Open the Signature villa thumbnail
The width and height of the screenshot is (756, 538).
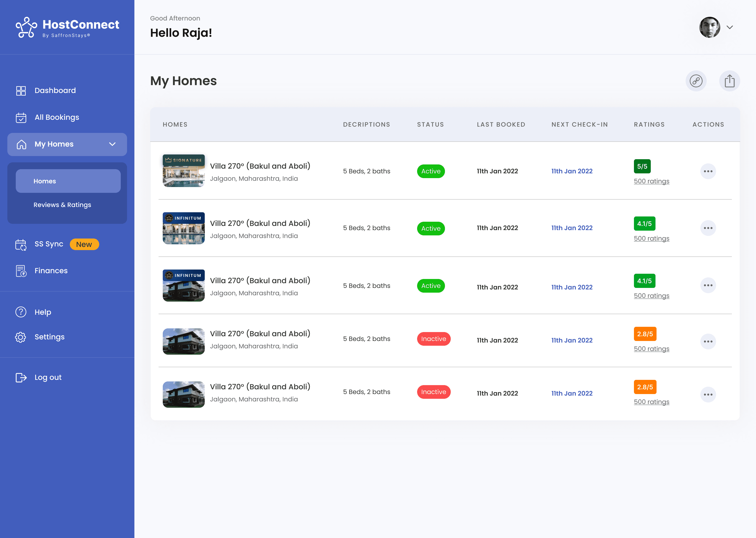[x=183, y=171]
